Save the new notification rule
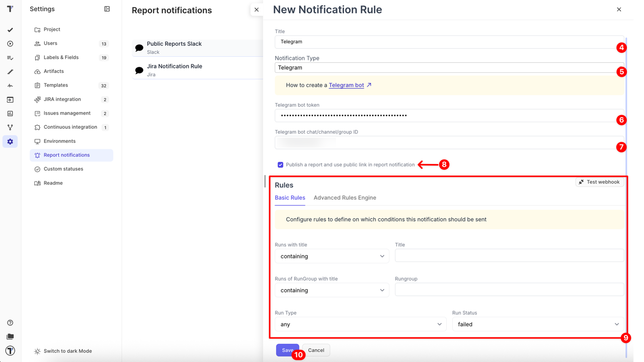Viewport: 644px width, 362px height. click(x=287, y=350)
